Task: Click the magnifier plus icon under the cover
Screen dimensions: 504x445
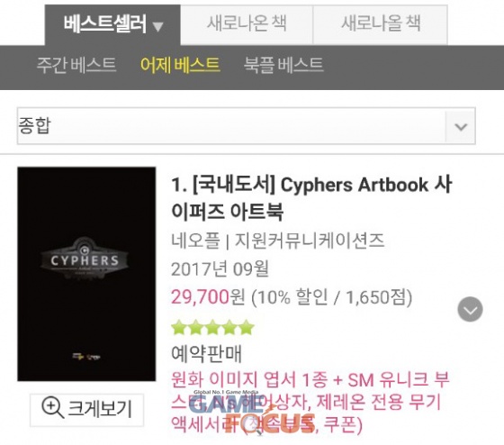Action: point(52,408)
